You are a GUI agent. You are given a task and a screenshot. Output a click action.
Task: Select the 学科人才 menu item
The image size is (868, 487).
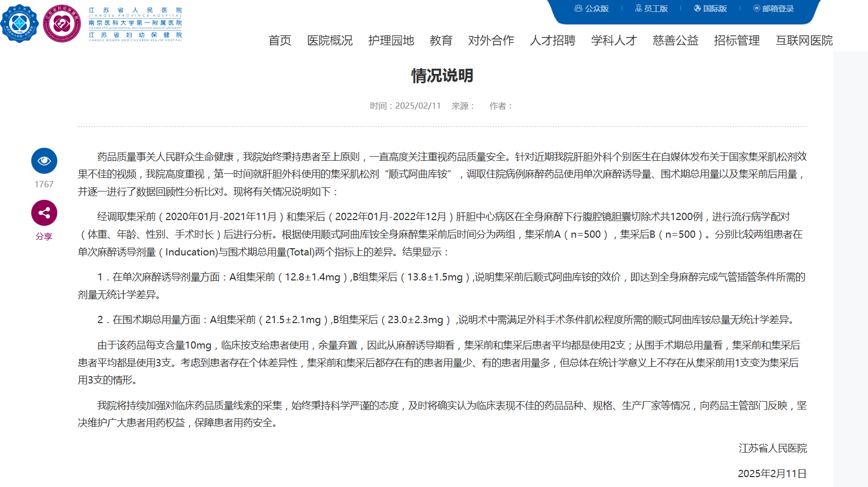click(614, 40)
